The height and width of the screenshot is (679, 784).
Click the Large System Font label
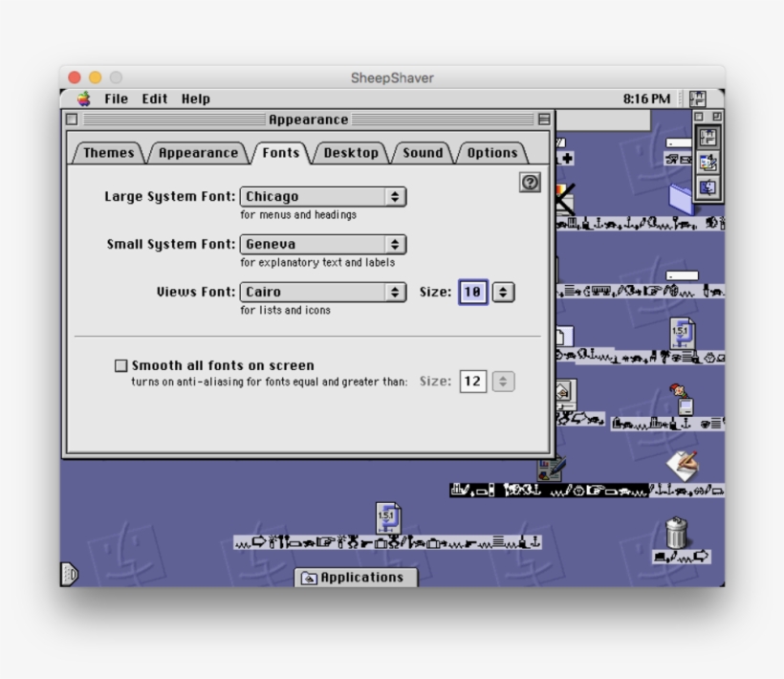[169, 196]
